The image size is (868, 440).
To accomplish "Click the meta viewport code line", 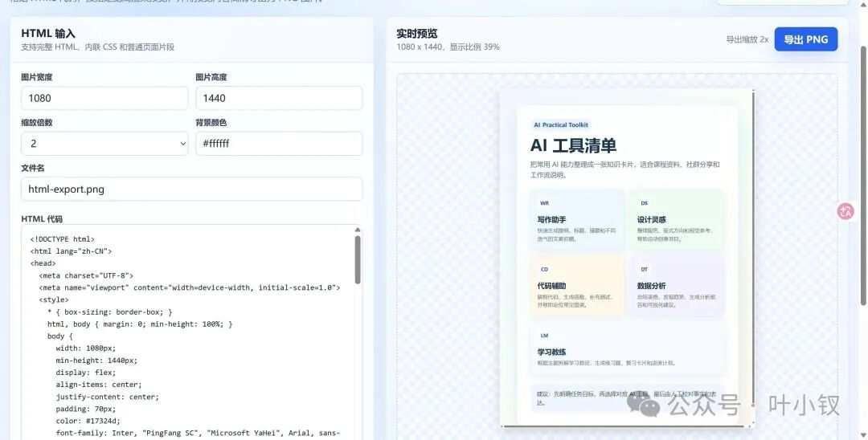I will pyautogui.click(x=190, y=287).
